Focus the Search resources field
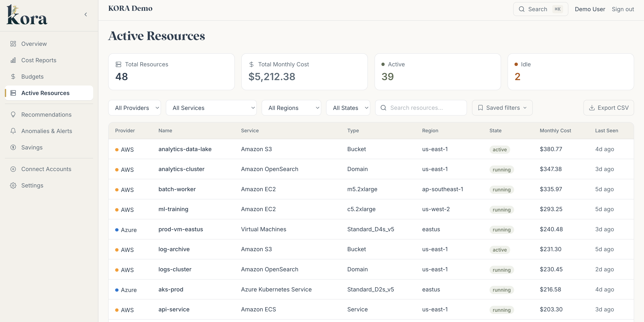 coord(421,108)
